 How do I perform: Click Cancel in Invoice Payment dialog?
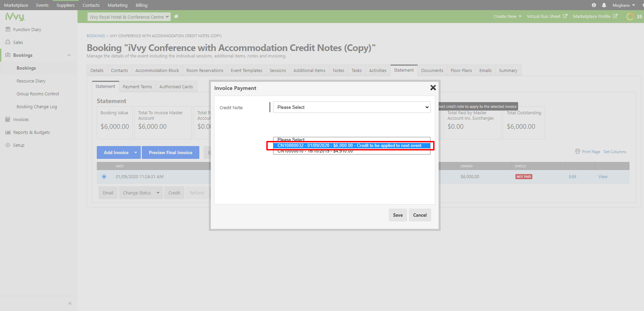pyautogui.click(x=420, y=215)
